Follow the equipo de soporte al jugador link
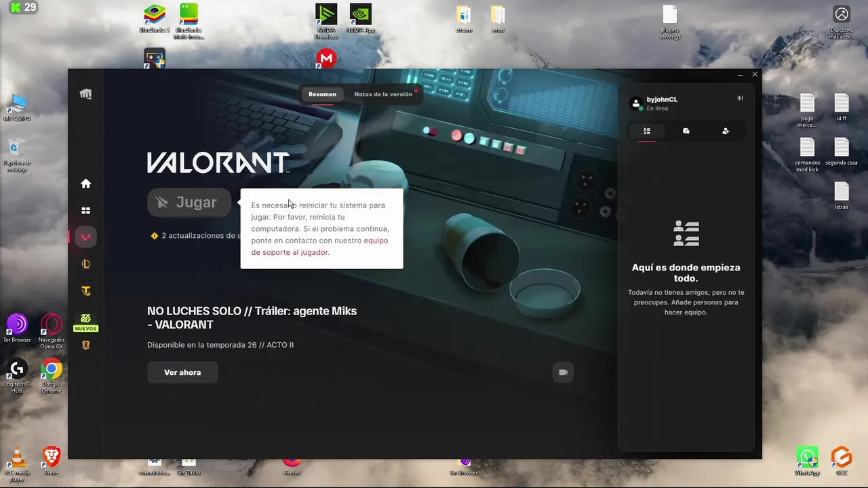 click(x=319, y=247)
